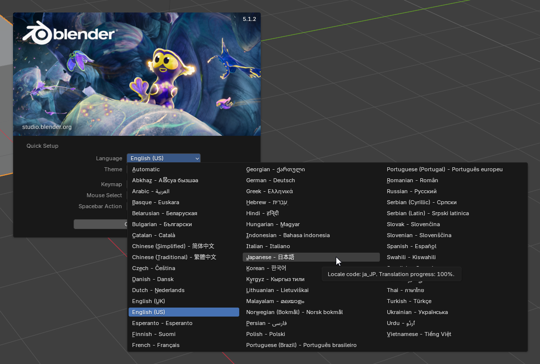The width and height of the screenshot is (540, 364).
Task: Select Dutch - Nederlands
Action: (184, 290)
